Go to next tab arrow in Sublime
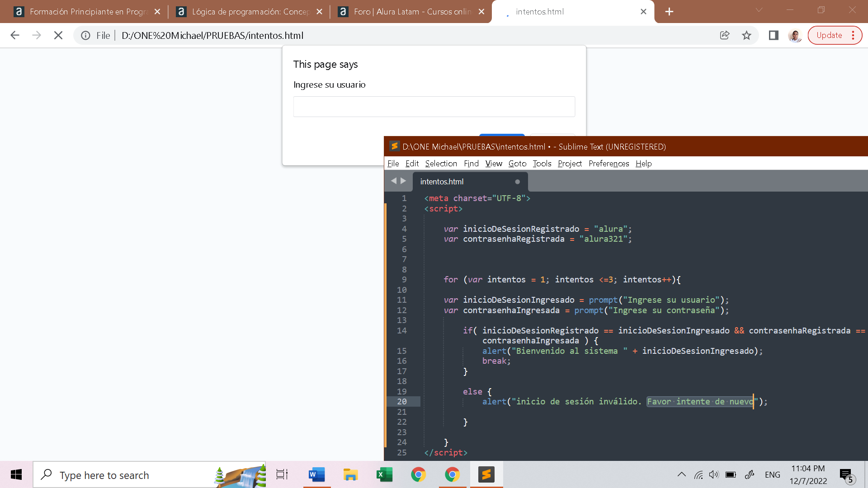 coord(403,181)
